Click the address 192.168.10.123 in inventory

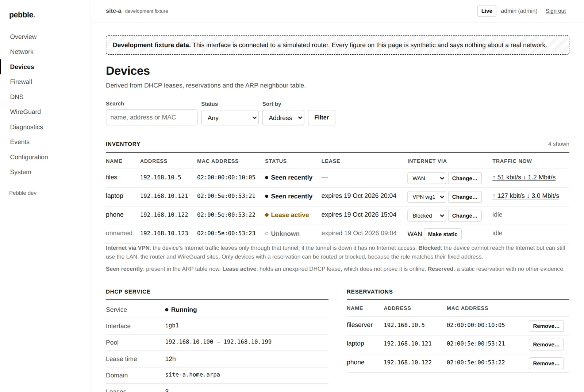point(164,233)
